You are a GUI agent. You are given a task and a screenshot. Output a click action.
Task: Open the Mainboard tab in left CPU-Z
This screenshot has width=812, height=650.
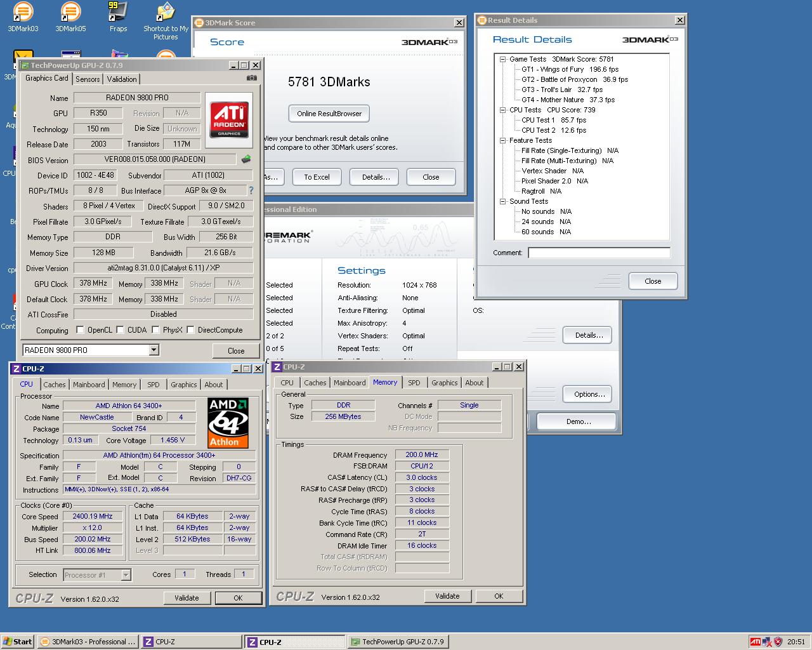(89, 385)
